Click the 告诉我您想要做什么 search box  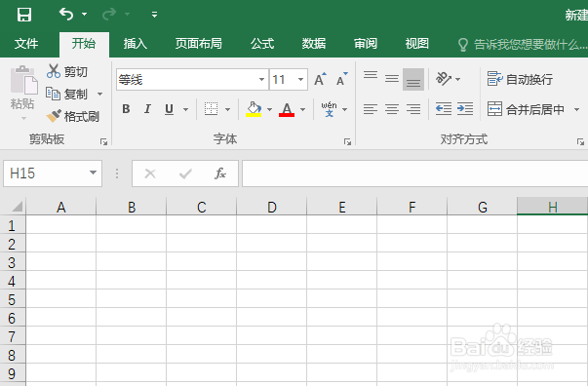tap(523, 45)
